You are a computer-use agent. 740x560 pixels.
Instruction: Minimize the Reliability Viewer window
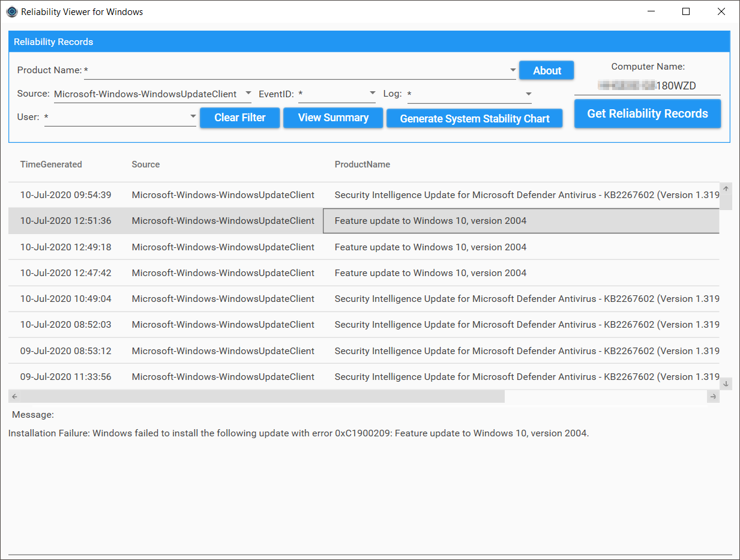pos(651,11)
